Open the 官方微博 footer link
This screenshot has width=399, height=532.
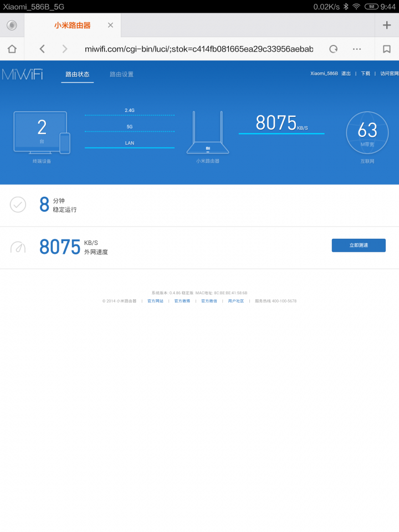tap(182, 301)
